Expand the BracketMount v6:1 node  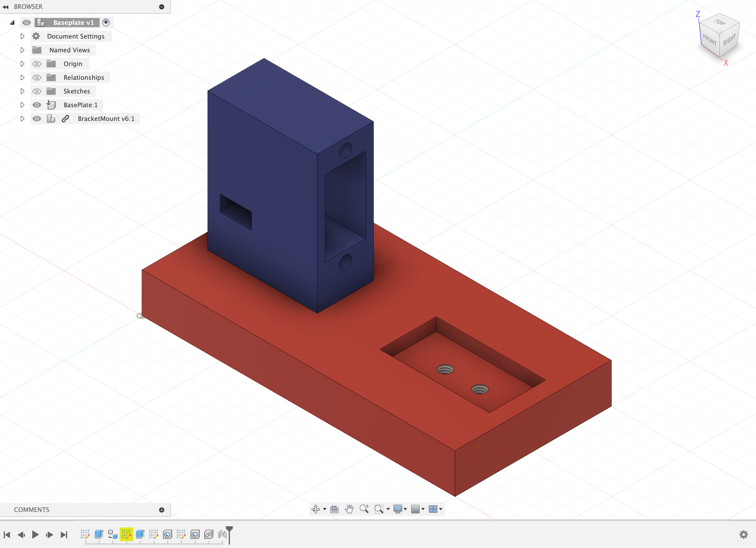[x=22, y=118]
